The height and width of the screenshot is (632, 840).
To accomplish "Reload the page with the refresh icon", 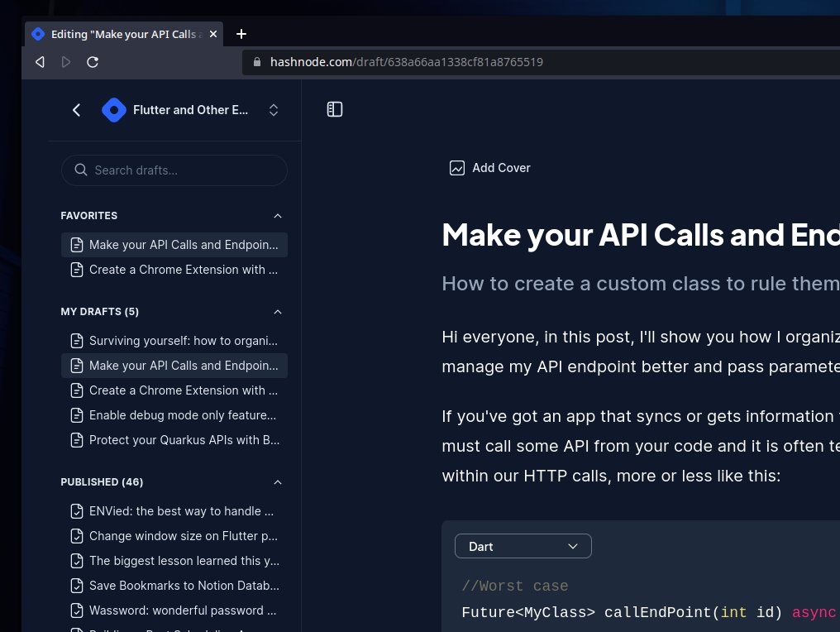I will click(93, 61).
